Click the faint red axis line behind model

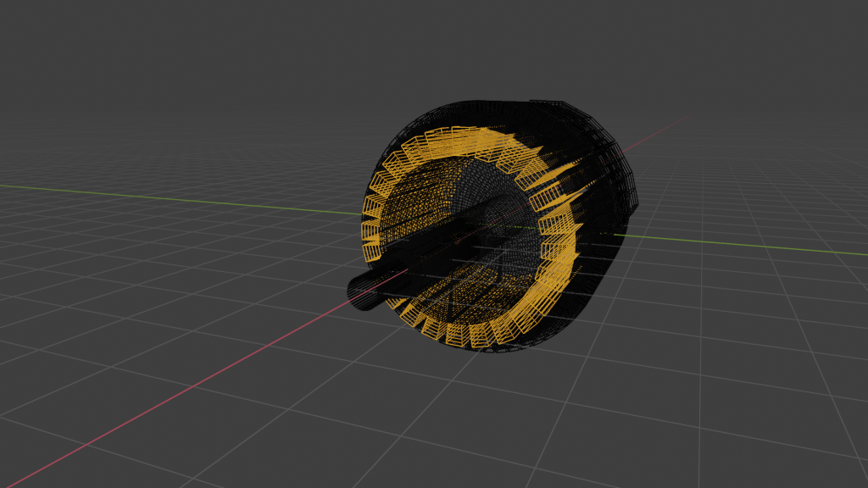tap(670, 127)
